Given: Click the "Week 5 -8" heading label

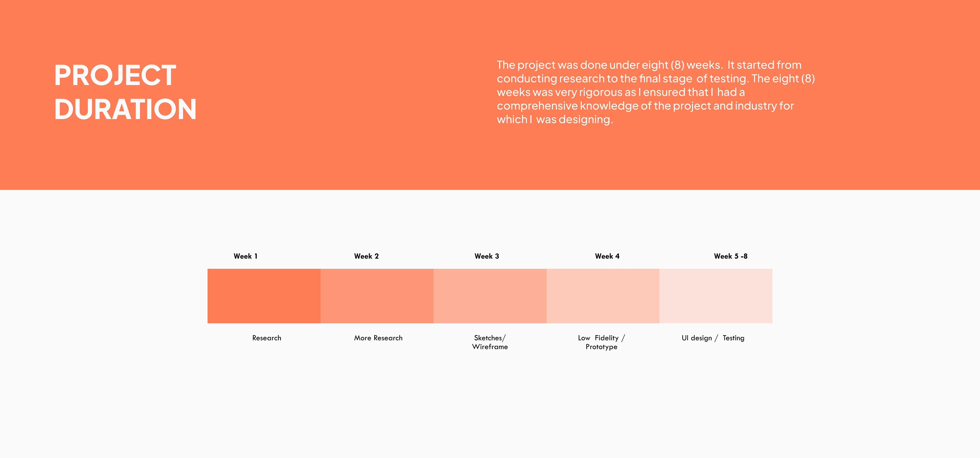Looking at the screenshot, I should pos(730,256).
